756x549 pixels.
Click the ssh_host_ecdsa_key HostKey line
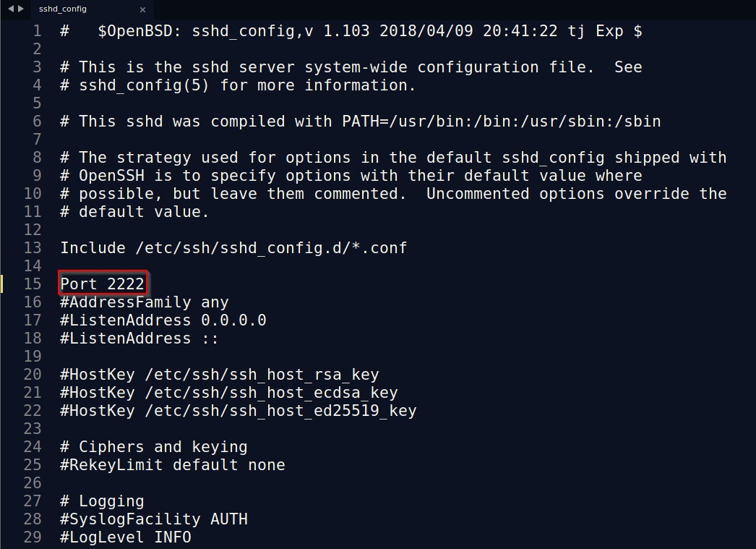(x=229, y=392)
